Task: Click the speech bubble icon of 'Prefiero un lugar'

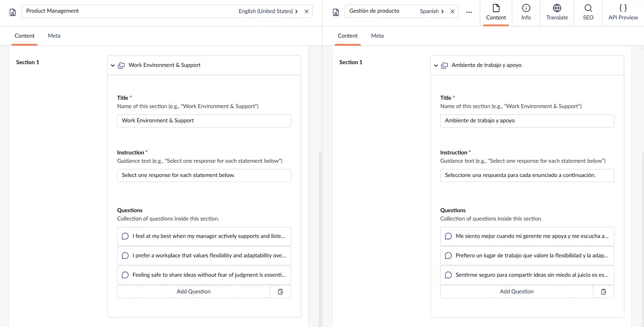Action: [x=448, y=256]
